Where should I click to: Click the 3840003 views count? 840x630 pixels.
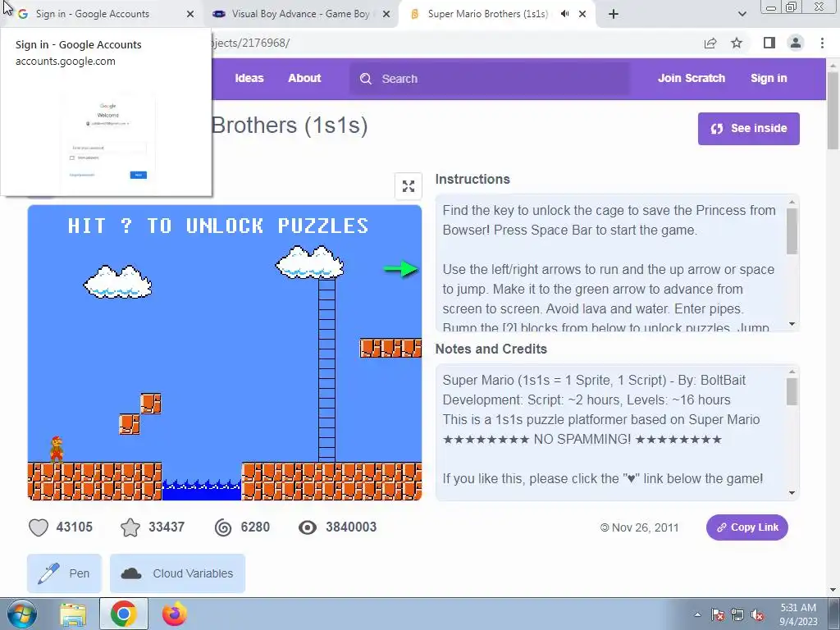click(x=351, y=527)
